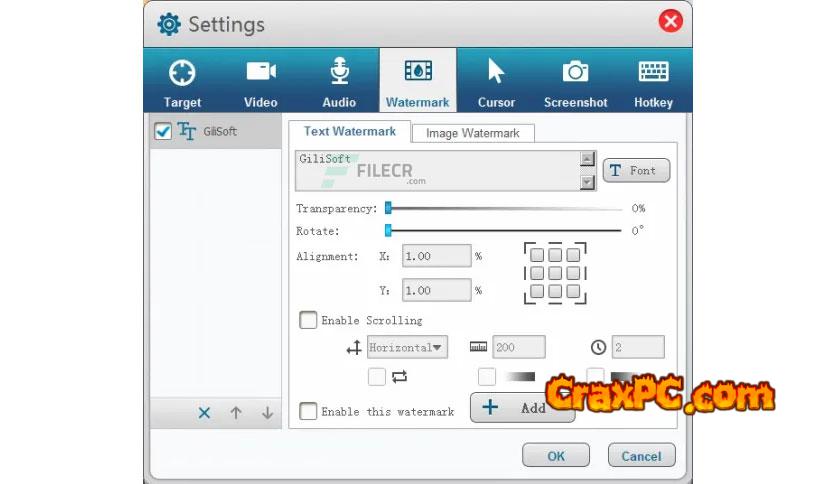
Task: Click the Alignment X percentage field
Action: tap(437, 256)
